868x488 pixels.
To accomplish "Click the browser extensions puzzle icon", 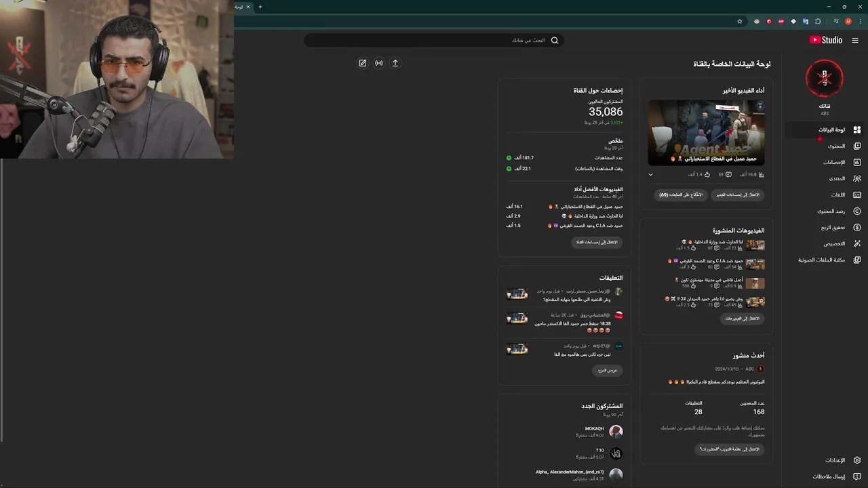I will coord(818,21).
